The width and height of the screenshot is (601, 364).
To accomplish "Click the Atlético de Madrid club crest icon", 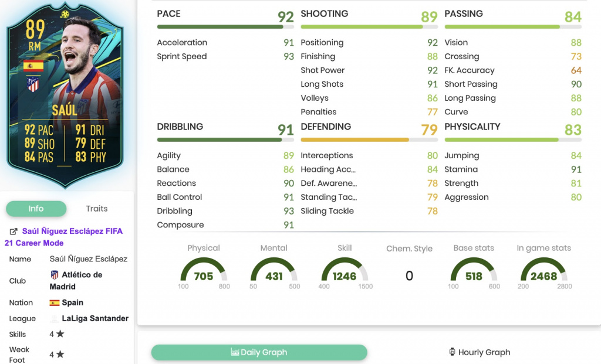I will pyautogui.click(x=55, y=274).
